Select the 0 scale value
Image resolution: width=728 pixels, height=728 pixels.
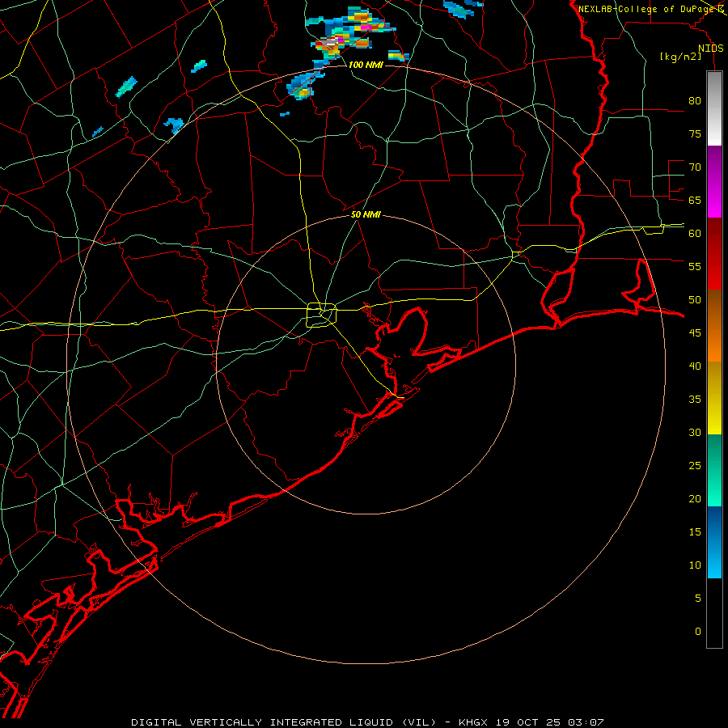point(698,632)
